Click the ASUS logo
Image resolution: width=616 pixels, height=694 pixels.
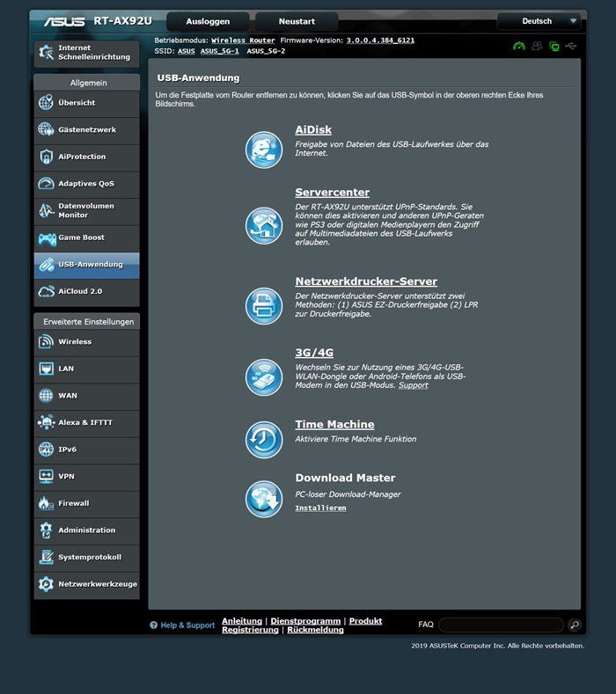pyautogui.click(x=64, y=21)
